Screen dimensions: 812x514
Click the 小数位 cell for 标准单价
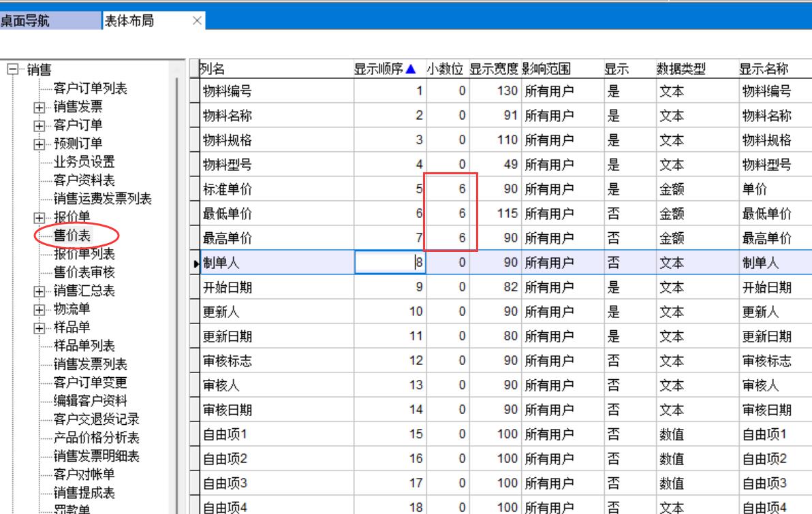tap(446, 189)
